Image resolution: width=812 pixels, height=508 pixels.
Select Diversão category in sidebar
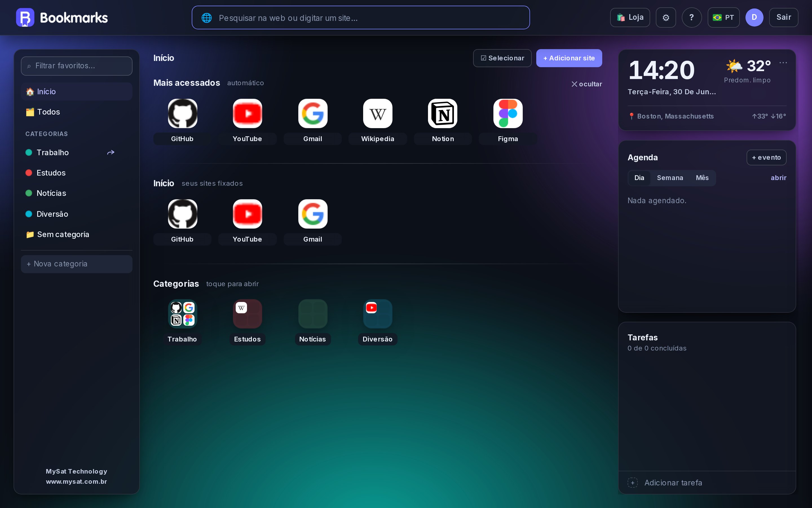[x=76, y=214]
